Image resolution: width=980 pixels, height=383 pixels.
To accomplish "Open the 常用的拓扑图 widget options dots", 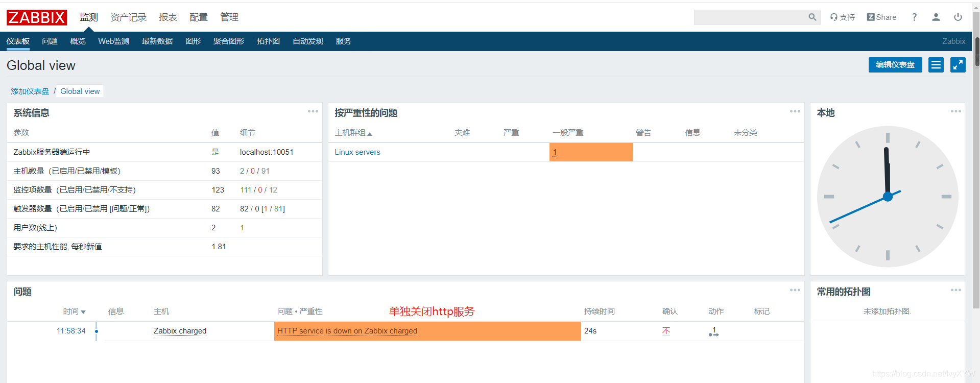I will point(956,290).
